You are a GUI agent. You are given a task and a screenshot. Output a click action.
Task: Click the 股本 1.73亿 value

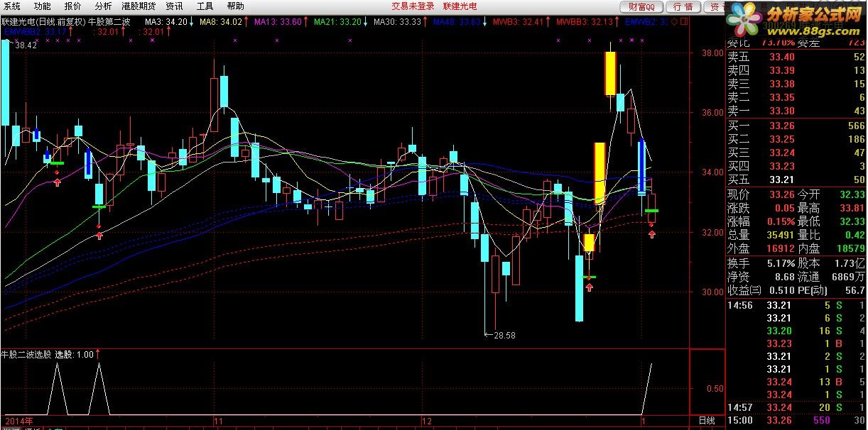click(849, 263)
